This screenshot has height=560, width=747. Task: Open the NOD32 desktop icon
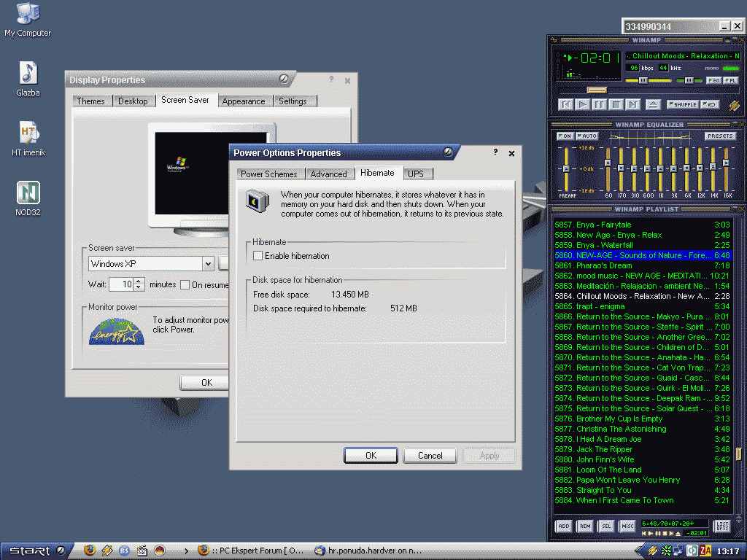tap(28, 193)
